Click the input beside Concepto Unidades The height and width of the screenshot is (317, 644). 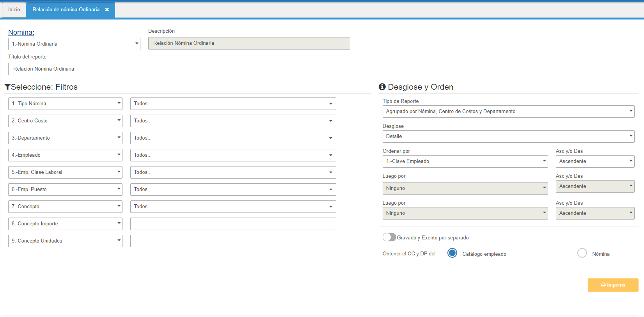(x=233, y=241)
